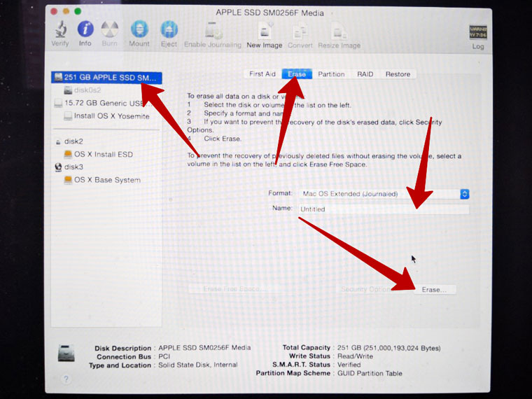Click the disk3 globe icon
The width and height of the screenshot is (532, 399).
pyautogui.click(x=58, y=167)
